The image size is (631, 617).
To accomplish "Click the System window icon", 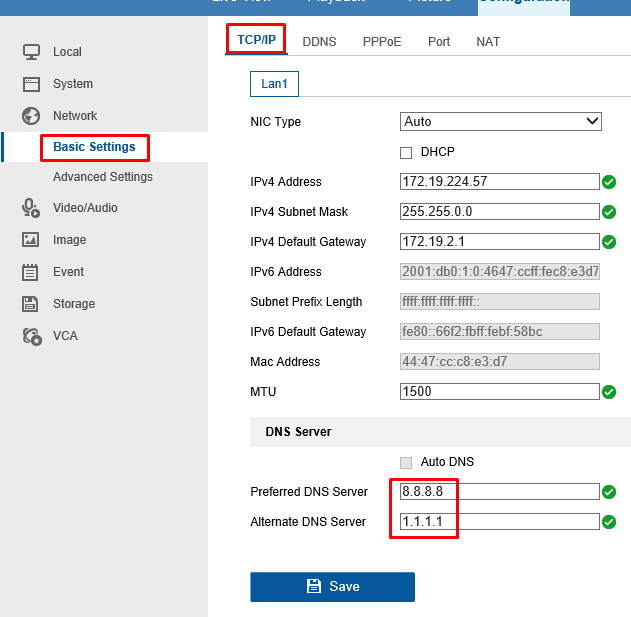I will 31,84.
